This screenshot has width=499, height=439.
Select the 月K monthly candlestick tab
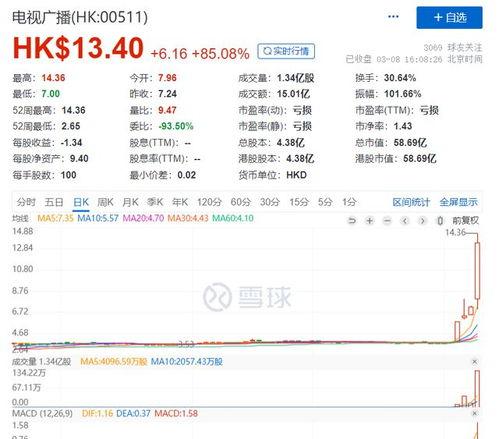coord(130,202)
